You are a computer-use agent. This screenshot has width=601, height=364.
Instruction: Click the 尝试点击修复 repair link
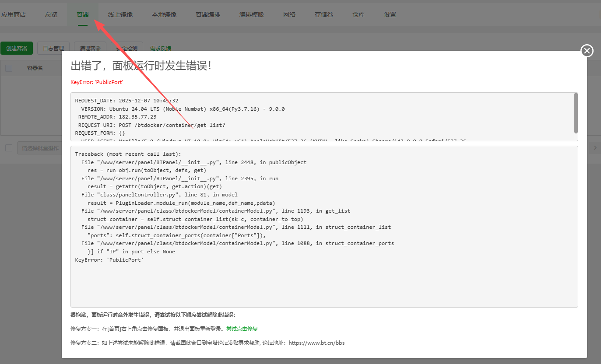pos(242,329)
